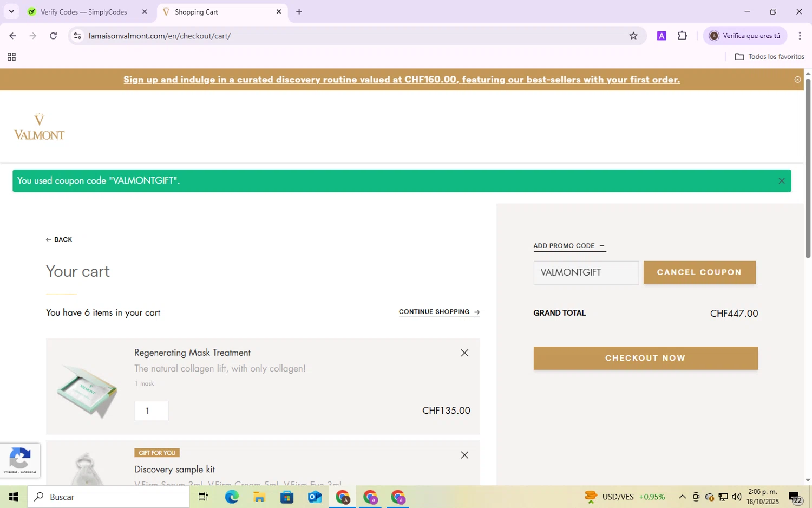Show hidden system tray icons
Image resolution: width=812 pixels, height=508 pixels.
point(683,497)
